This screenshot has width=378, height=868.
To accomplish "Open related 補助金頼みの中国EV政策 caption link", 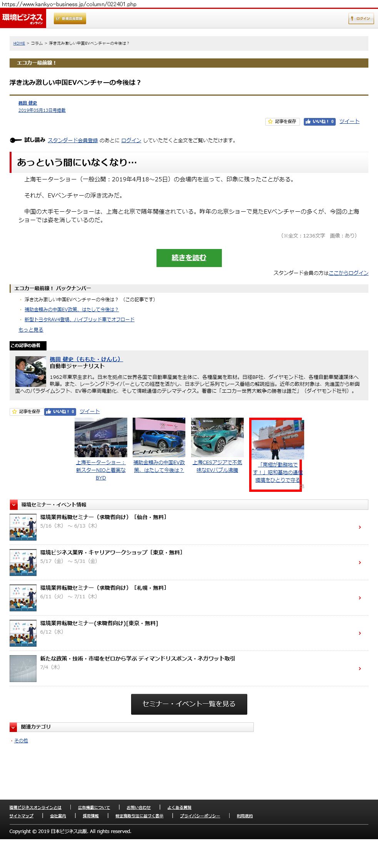I will 159,466.
